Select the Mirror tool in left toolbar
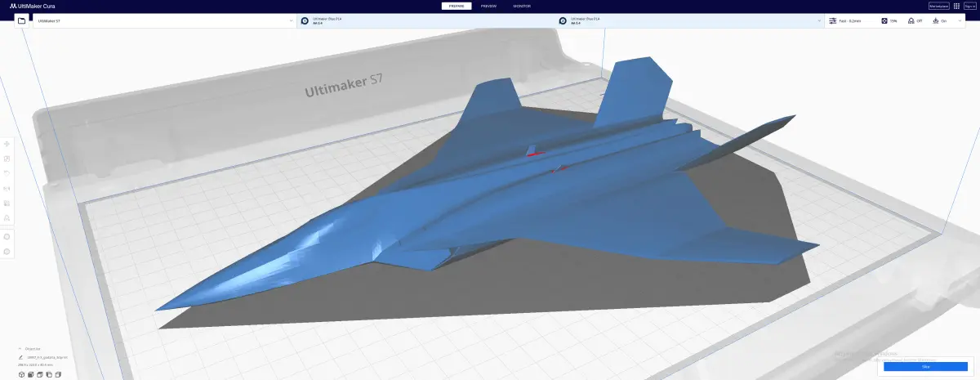This screenshot has height=380, width=980. point(7,188)
